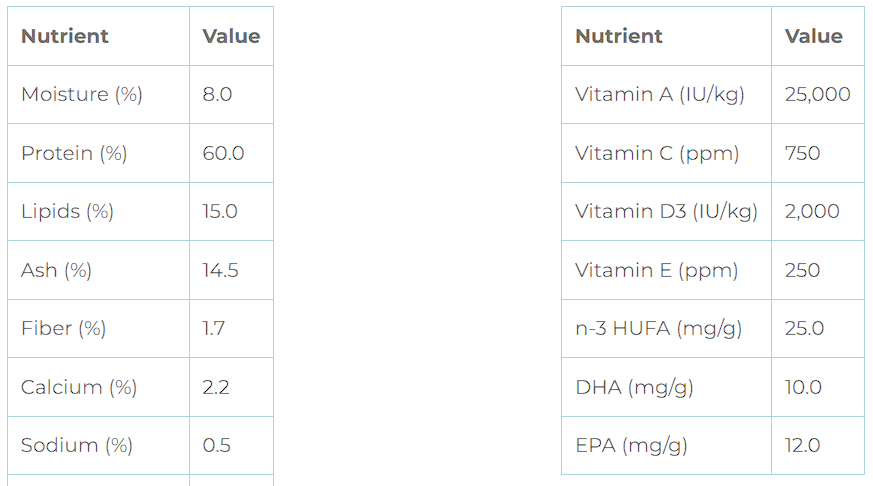Click the Vitamin A (IU/kg) cell

(660, 95)
